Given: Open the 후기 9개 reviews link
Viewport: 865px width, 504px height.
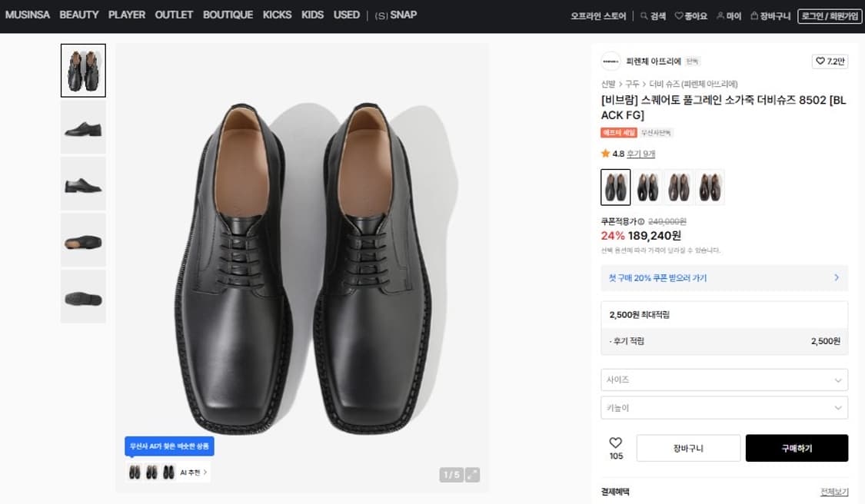Looking at the screenshot, I should click(x=641, y=154).
